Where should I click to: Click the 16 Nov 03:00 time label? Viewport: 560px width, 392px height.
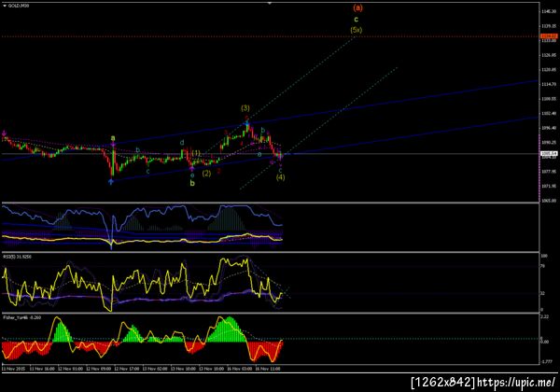tap(239, 369)
